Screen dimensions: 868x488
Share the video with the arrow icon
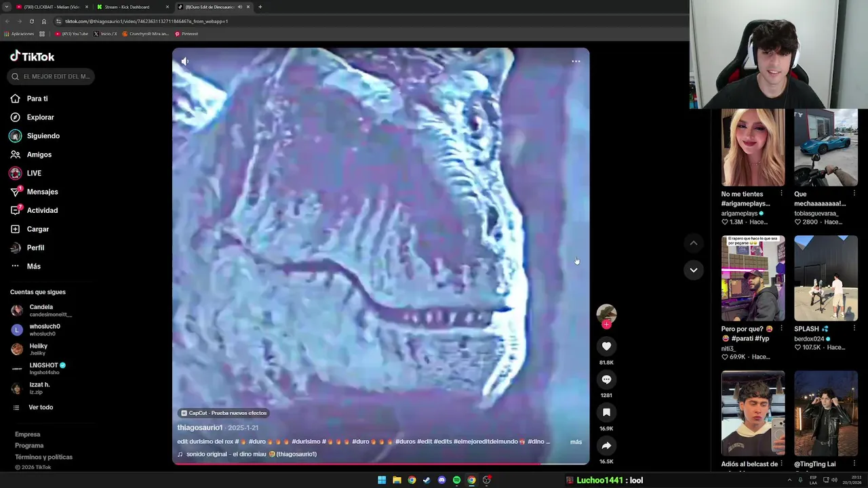pos(606,445)
